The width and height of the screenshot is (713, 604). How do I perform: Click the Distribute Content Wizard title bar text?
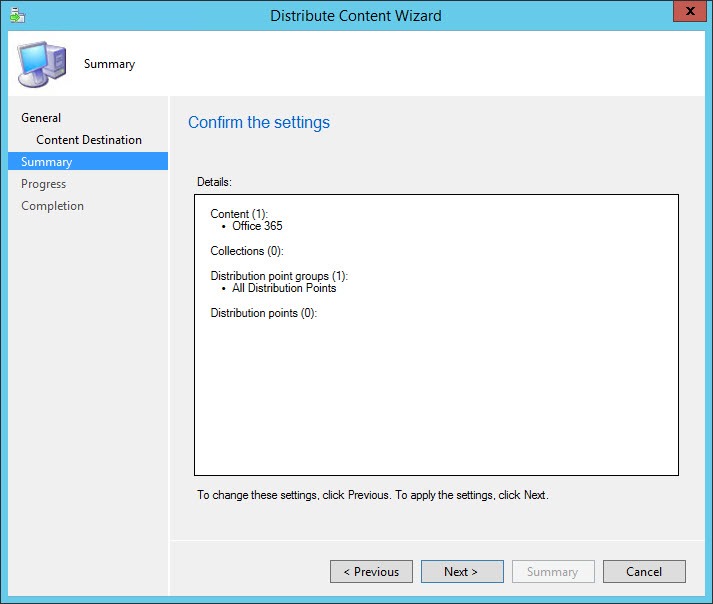[356, 15]
